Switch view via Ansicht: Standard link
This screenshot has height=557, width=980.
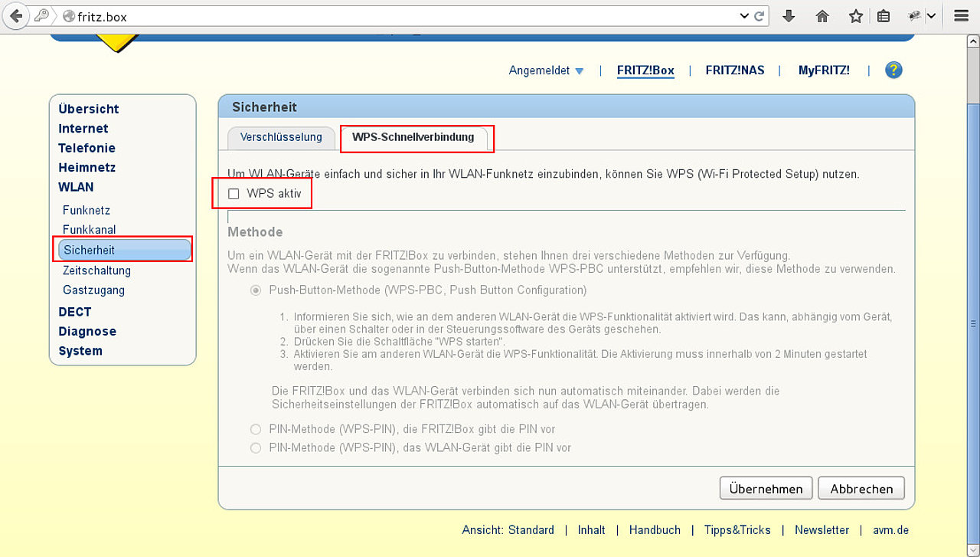[508, 530]
